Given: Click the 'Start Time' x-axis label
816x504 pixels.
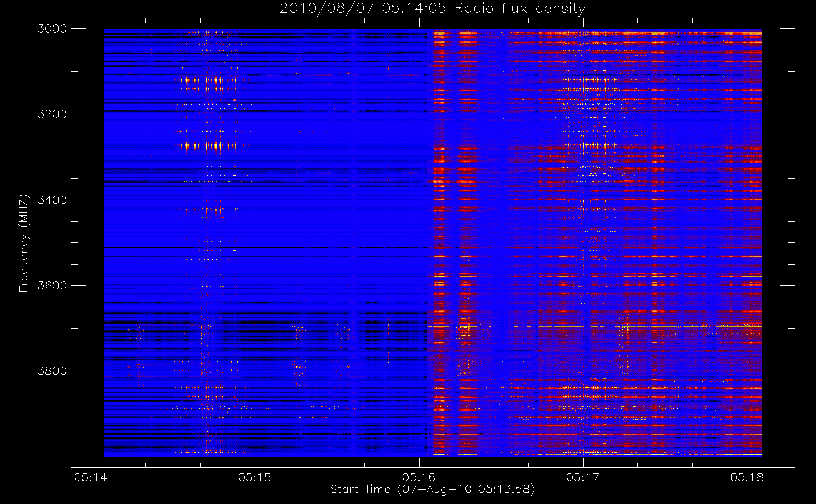Looking at the screenshot, I should point(432,489).
